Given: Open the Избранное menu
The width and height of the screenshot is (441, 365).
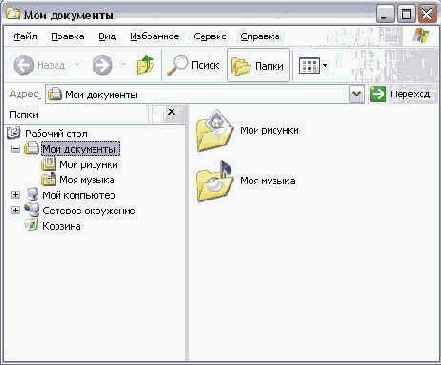Looking at the screenshot, I should pyautogui.click(x=154, y=36).
